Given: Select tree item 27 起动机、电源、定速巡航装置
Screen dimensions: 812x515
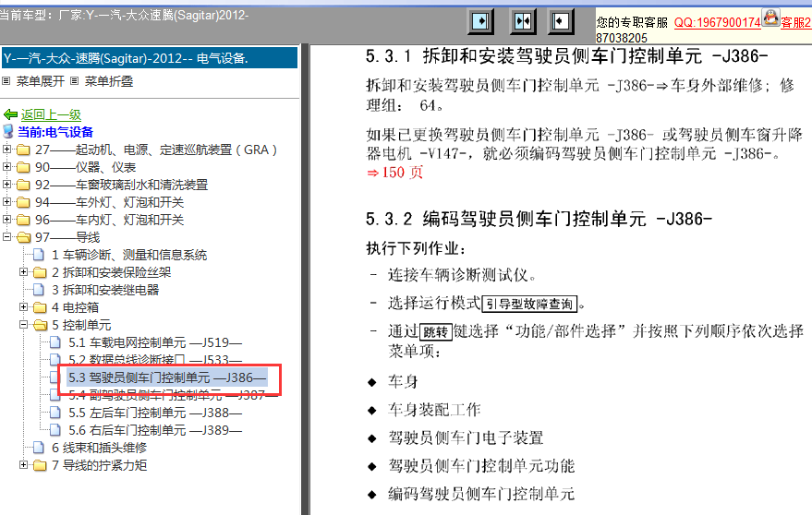Looking at the screenshot, I should 156,150.
